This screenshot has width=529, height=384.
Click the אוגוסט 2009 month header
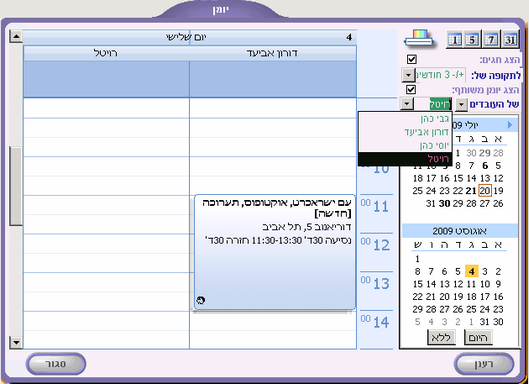(x=460, y=231)
